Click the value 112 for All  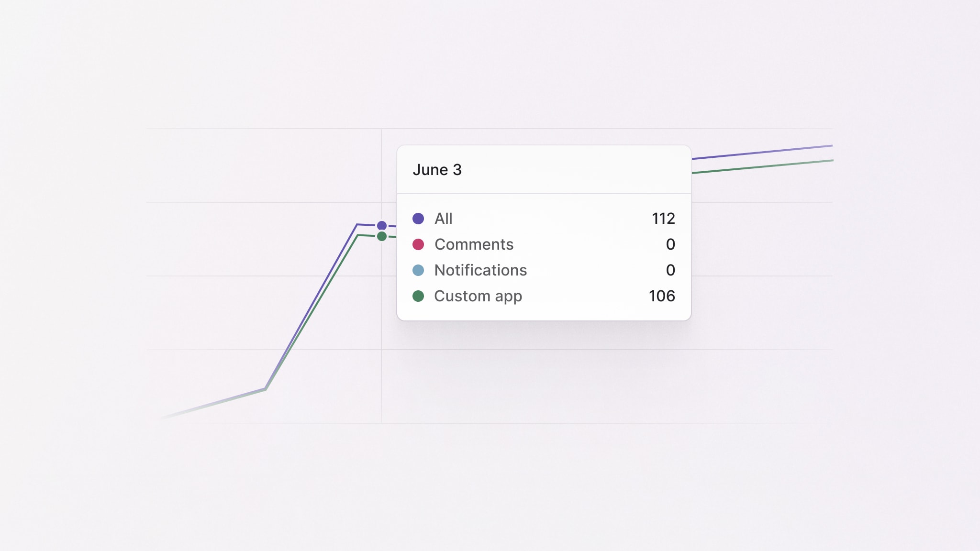point(663,219)
